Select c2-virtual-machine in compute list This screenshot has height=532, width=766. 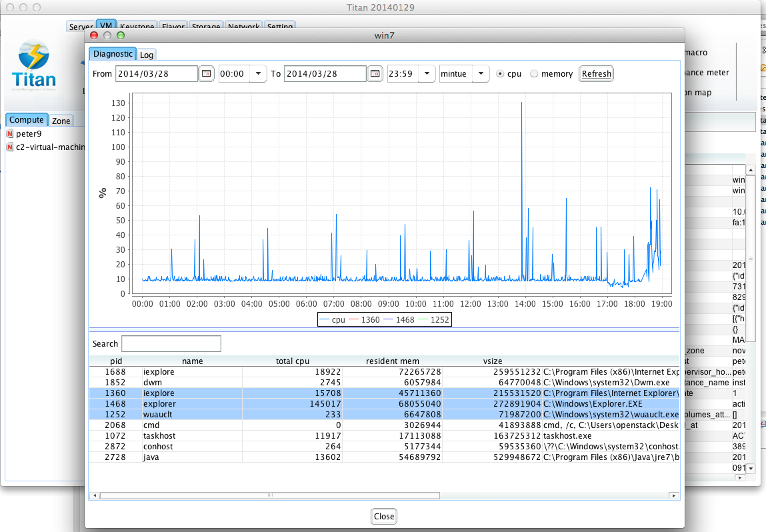coord(50,147)
